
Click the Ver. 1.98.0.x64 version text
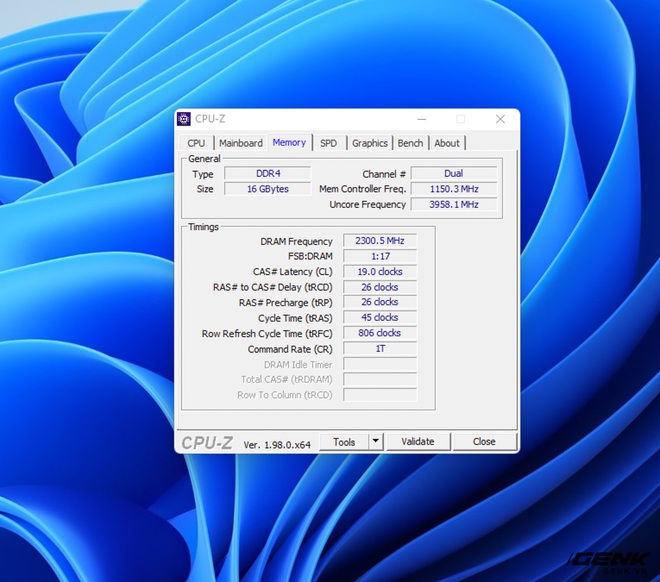277,444
